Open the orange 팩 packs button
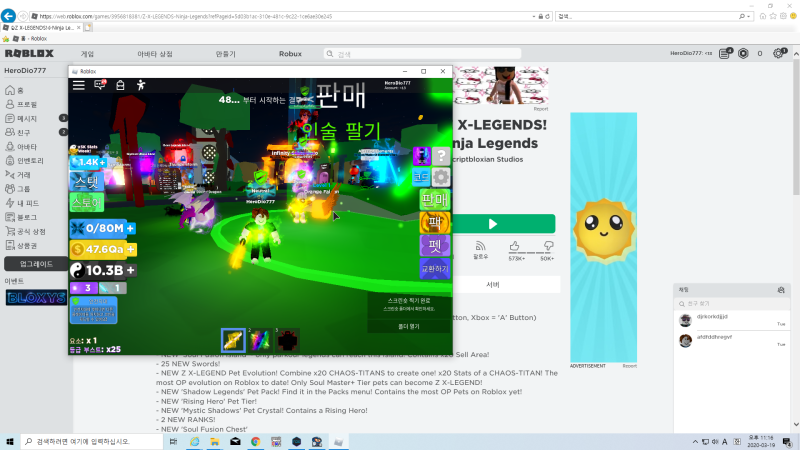The image size is (800, 450). tap(435, 222)
